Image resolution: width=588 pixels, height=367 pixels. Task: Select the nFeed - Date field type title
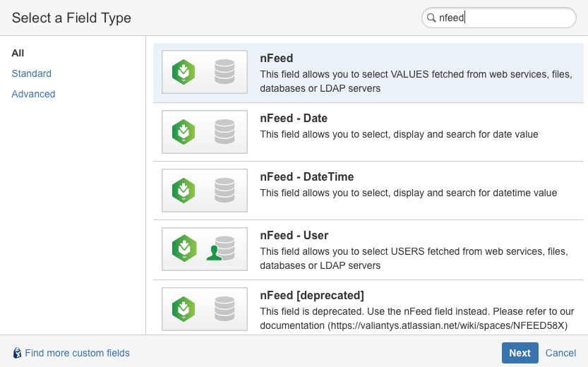coord(294,119)
